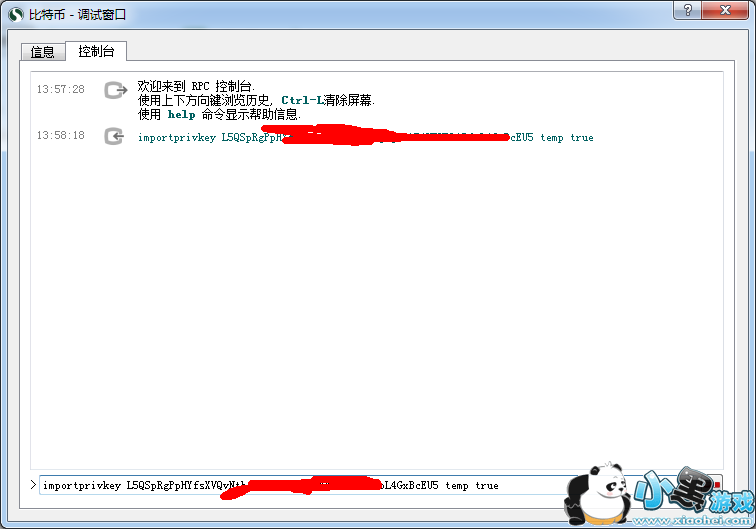Click the small red clear button at input end
Image resolution: width=756 pixels, height=529 pixels.
pyautogui.click(x=717, y=485)
